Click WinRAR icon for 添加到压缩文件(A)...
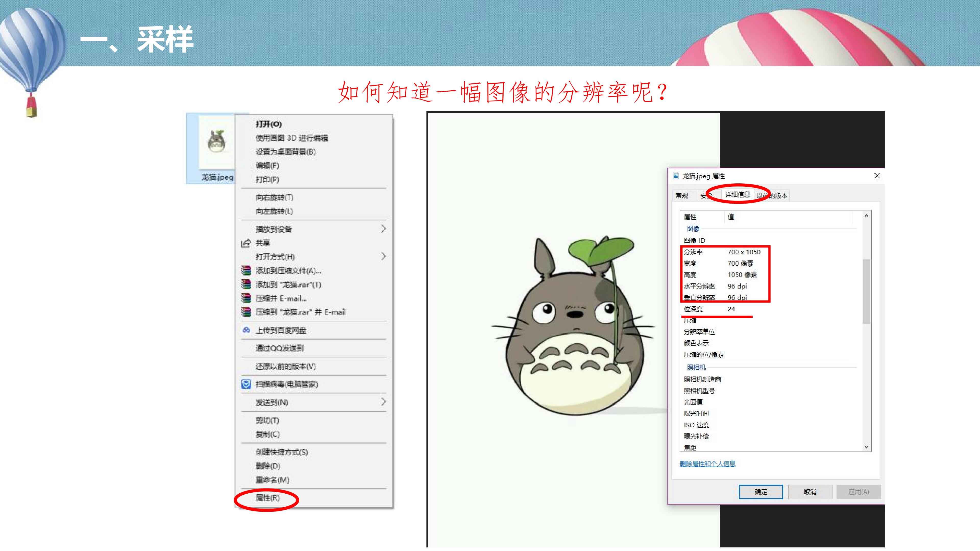The width and height of the screenshot is (980, 551). tap(247, 271)
